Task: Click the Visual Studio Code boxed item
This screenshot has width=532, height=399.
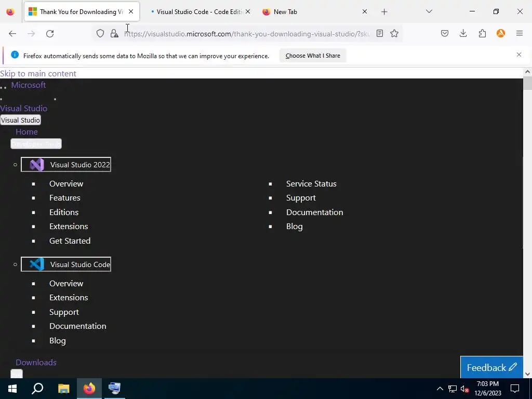Action: 66,264
